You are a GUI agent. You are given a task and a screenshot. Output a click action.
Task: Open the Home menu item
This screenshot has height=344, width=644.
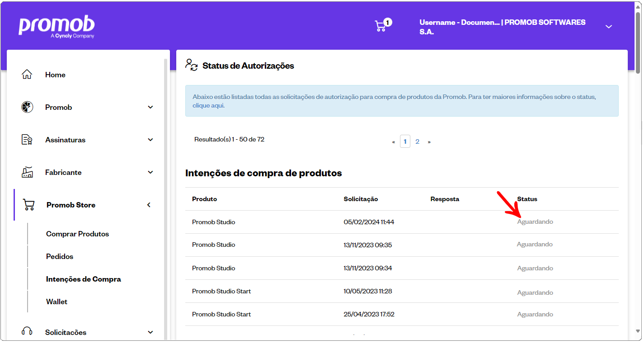55,75
